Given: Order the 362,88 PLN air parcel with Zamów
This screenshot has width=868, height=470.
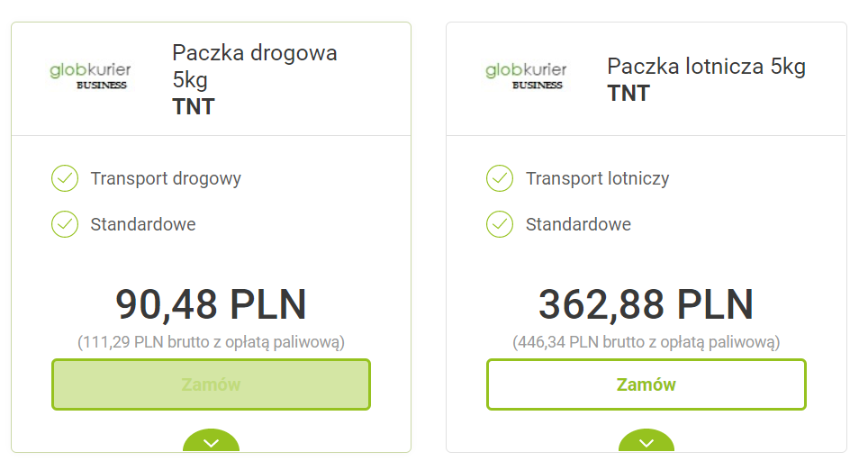Looking at the screenshot, I should pos(646,384).
